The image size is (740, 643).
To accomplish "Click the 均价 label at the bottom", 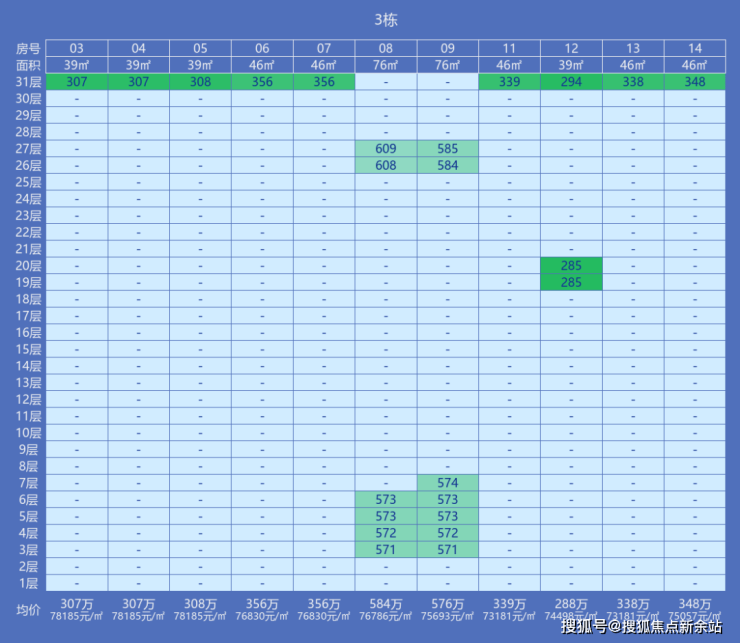I will [28, 609].
